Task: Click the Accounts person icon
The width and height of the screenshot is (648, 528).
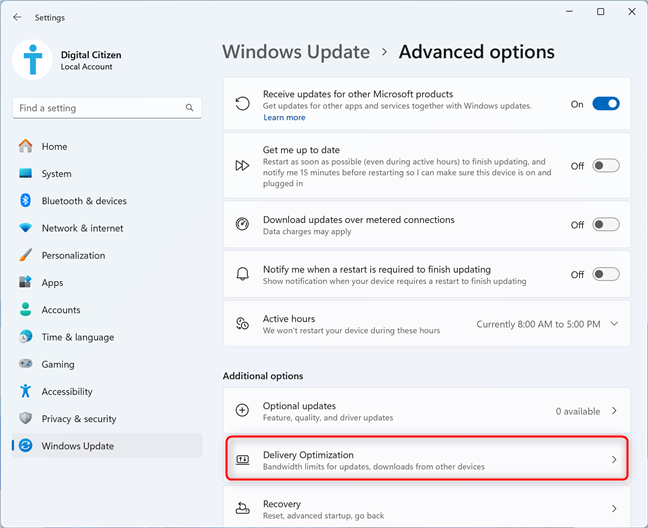Action: pos(26,309)
